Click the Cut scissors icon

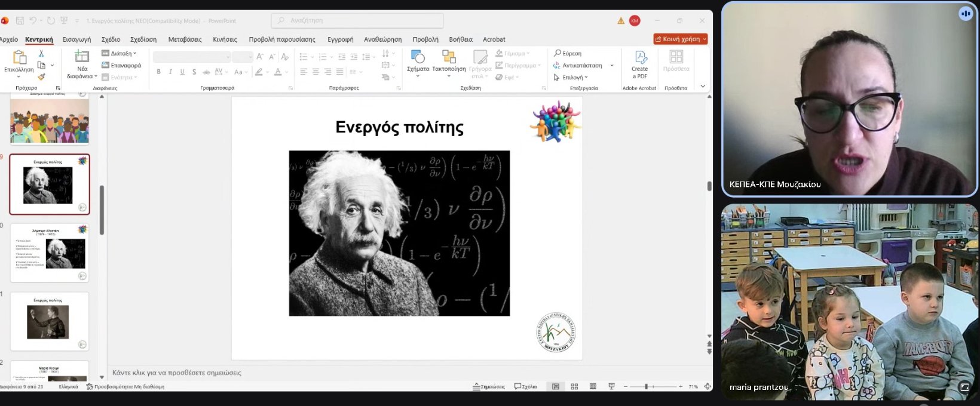click(41, 54)
